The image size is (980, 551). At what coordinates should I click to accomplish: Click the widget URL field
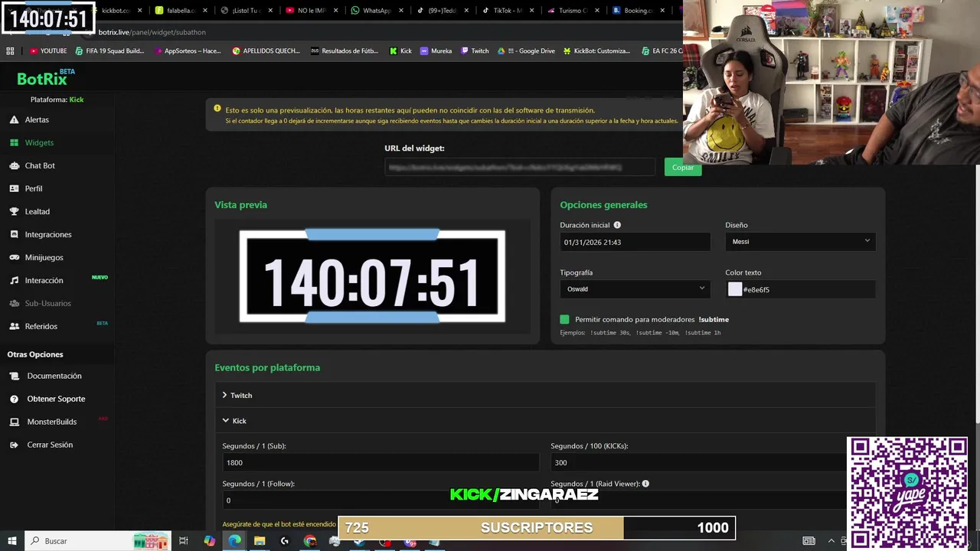click(520, 167)
